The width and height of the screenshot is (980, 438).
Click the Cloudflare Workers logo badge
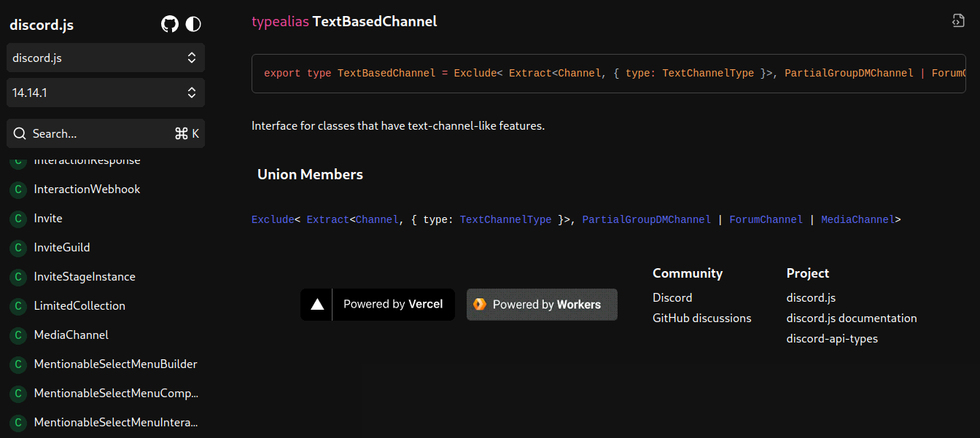click(x=481, y=304)
